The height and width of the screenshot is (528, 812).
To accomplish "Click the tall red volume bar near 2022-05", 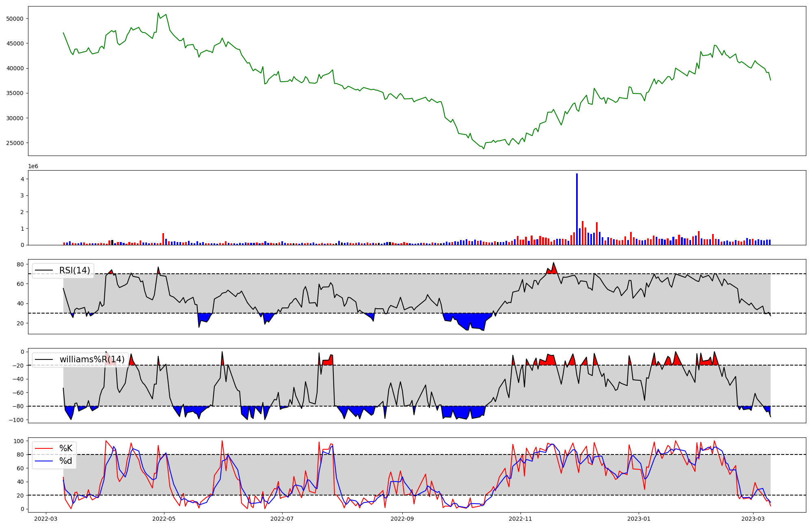I will 163,239.
